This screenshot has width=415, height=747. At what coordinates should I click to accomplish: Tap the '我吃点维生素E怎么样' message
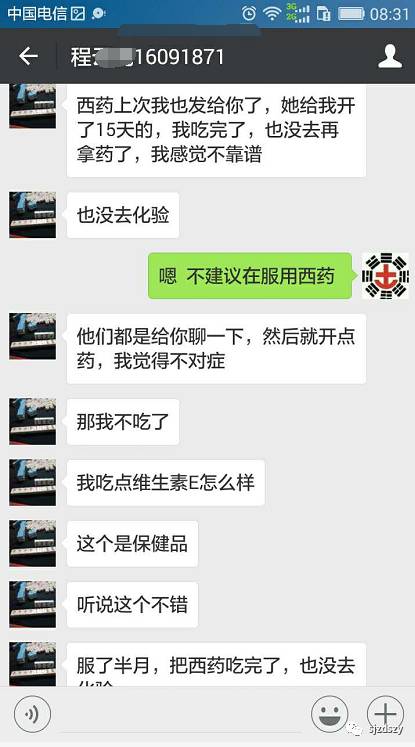(166, 483)
